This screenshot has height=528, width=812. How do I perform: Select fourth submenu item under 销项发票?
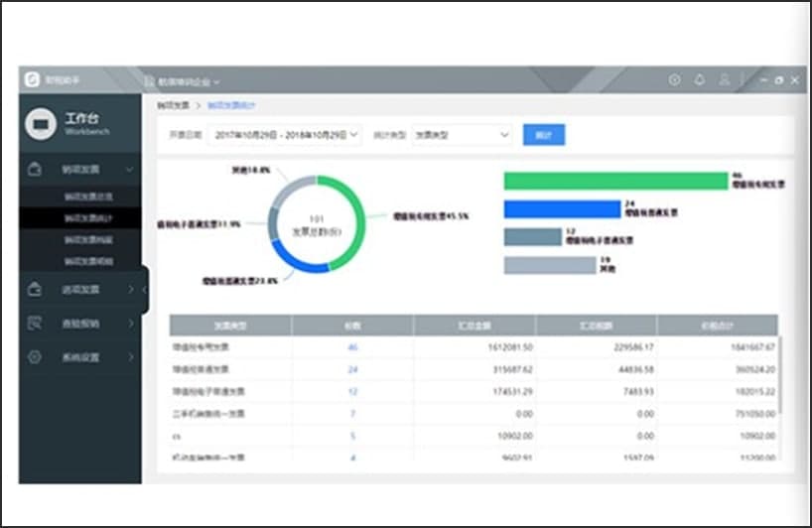click(88, 261)
